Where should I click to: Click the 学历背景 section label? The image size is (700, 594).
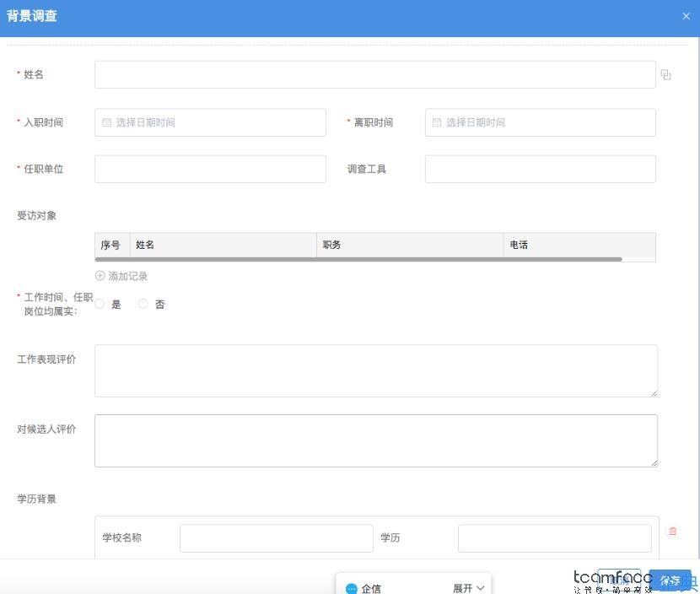click(36, 499)
